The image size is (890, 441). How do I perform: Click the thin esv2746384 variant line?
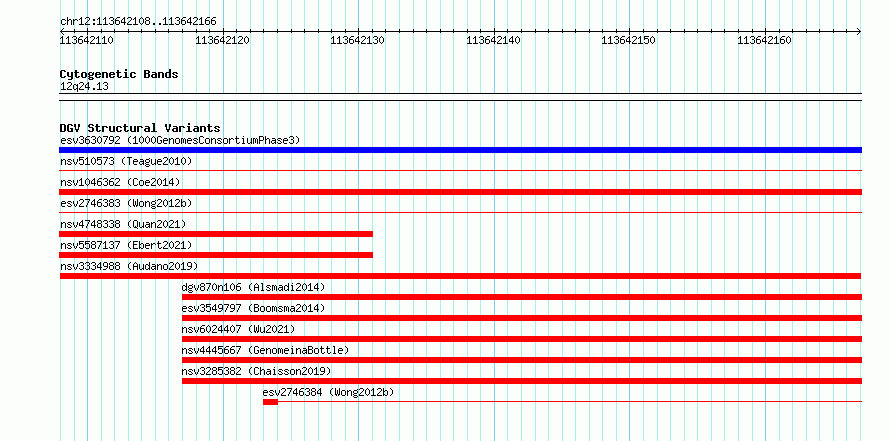(570, 402)
